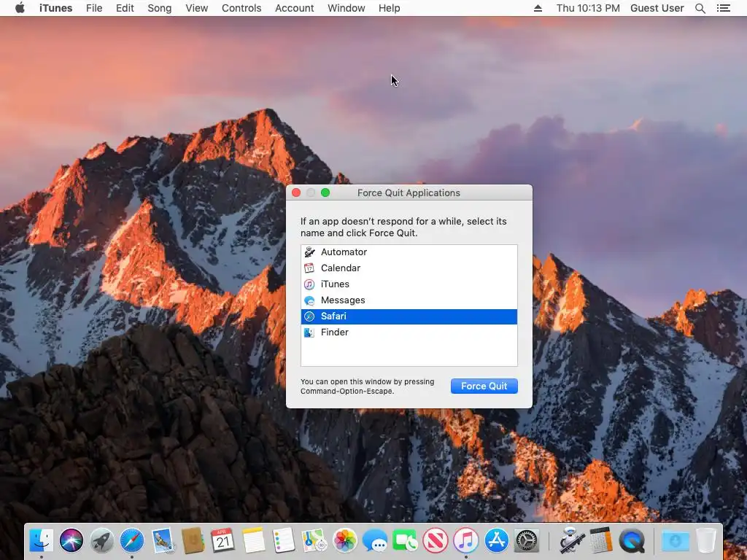Open Spotlight search magnifier in menu bar
The height and width of the screenshot is (560, 747).
point(700,8)
